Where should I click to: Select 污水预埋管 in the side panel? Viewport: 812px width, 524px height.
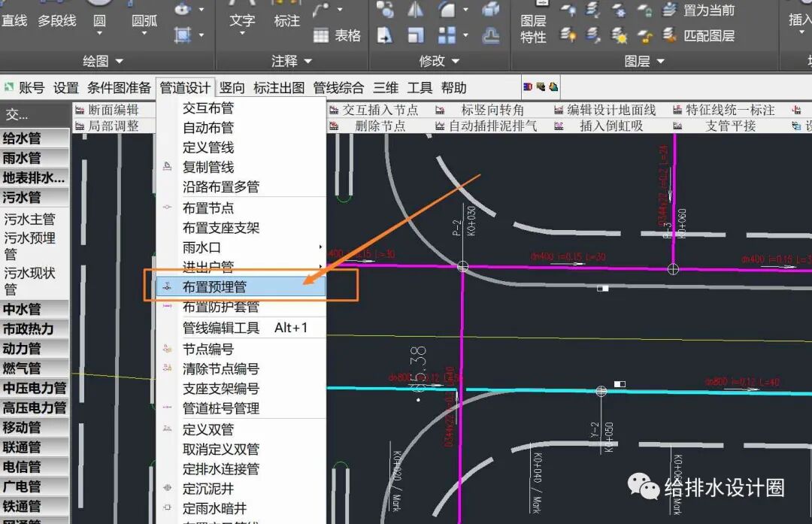tap(30, 246)
